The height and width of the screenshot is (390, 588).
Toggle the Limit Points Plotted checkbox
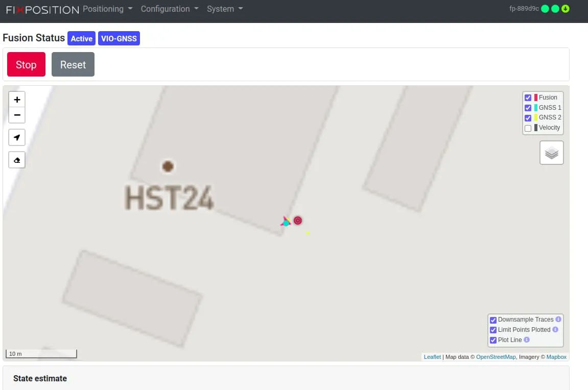pyautogui.click(x=493, y=330)
